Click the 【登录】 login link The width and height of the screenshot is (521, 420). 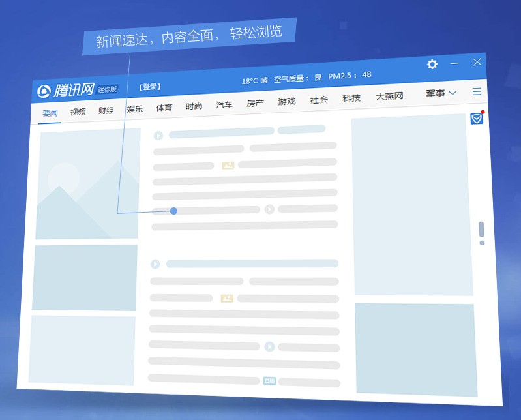(150, 87)
